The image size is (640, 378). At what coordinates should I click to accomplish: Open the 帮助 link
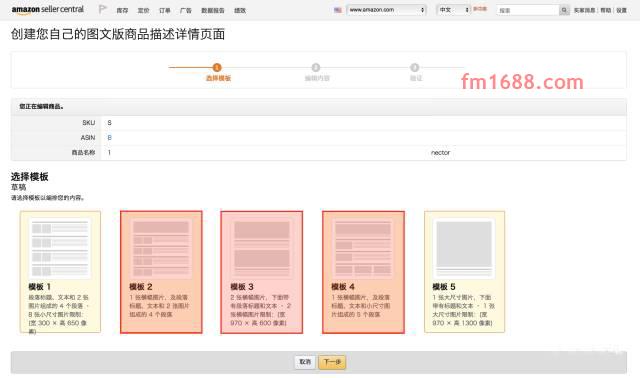[606, 10]
